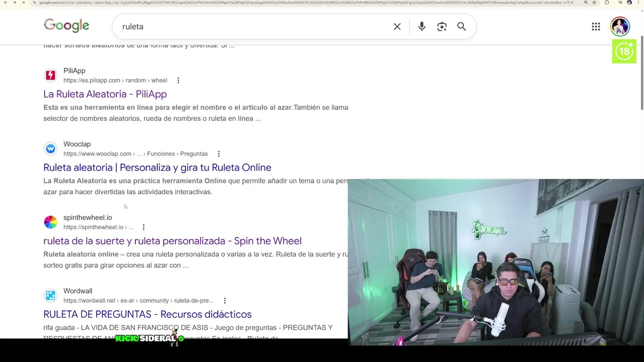Open the Google account avatar
Viewport: 644px width, 362px height.
[620, 27]
